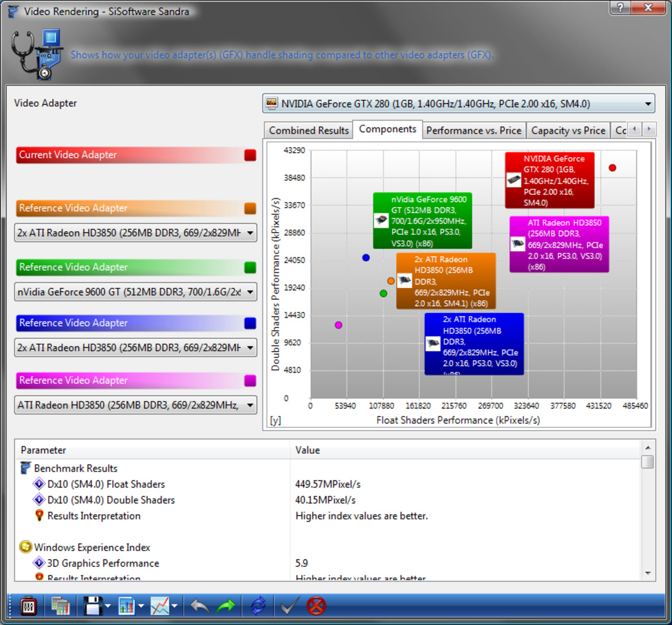Open the orange reference adapter dropdown

pos(136,233)
